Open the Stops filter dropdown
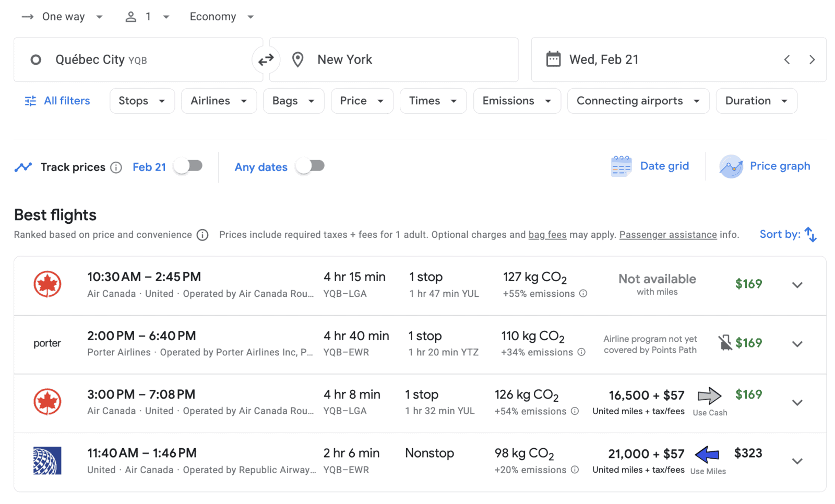835x504 pixels. 142,101
